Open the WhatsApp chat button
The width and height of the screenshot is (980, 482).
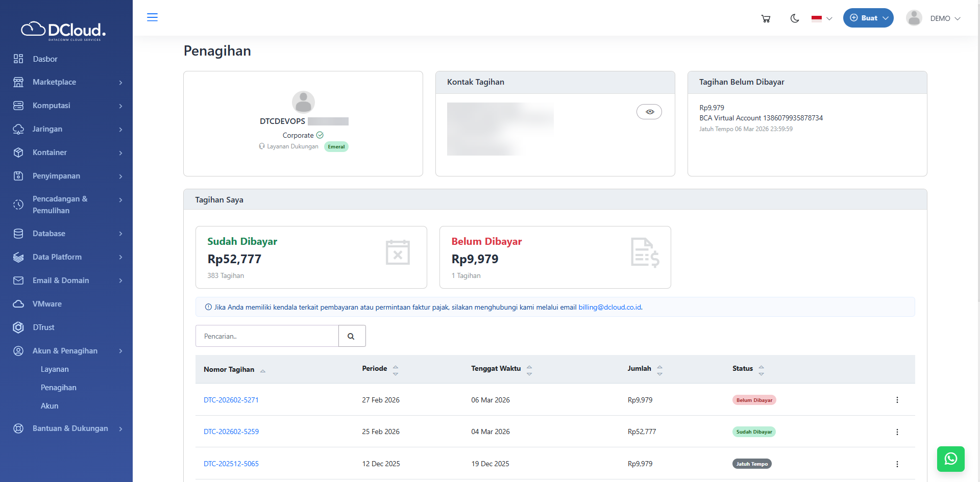tap(950, 459)
